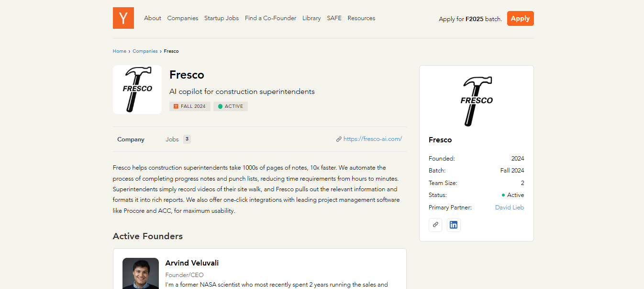644x289 pixels.
Task: Click the Y Combinator logo
Action: (123, 18)
